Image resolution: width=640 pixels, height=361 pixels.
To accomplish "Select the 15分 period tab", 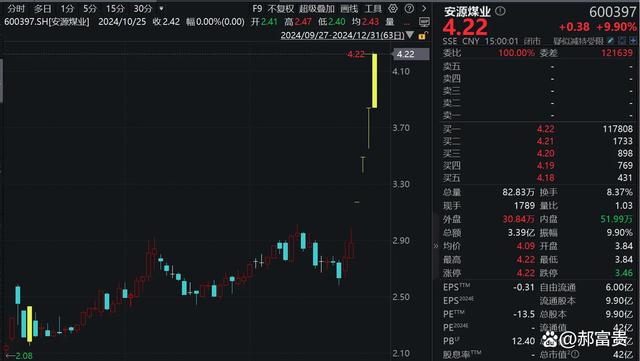I will [x=115, y=9].
